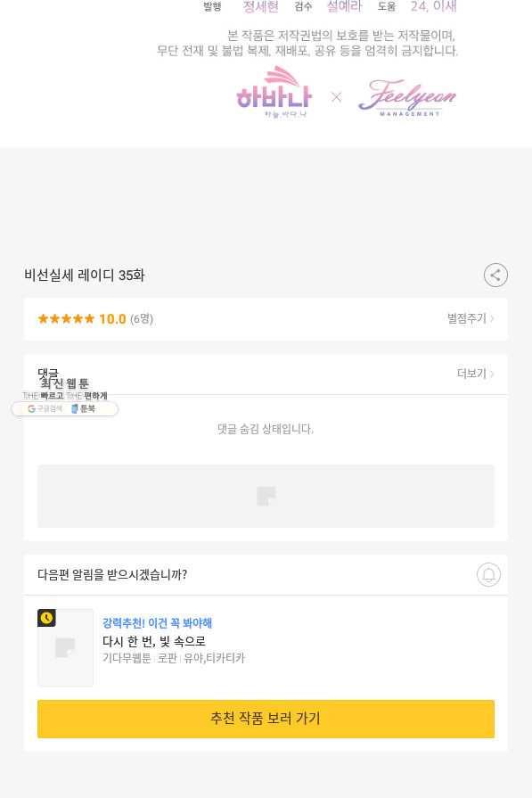532x798 pixels.
Task: Click the 10.0 rating score
Action: (112, 319)
